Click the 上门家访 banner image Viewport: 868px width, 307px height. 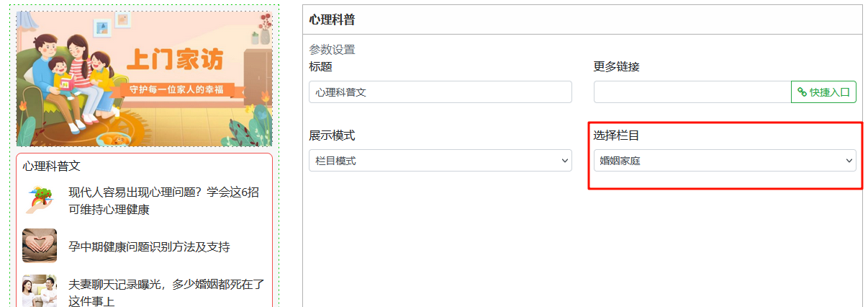(144, 78)
